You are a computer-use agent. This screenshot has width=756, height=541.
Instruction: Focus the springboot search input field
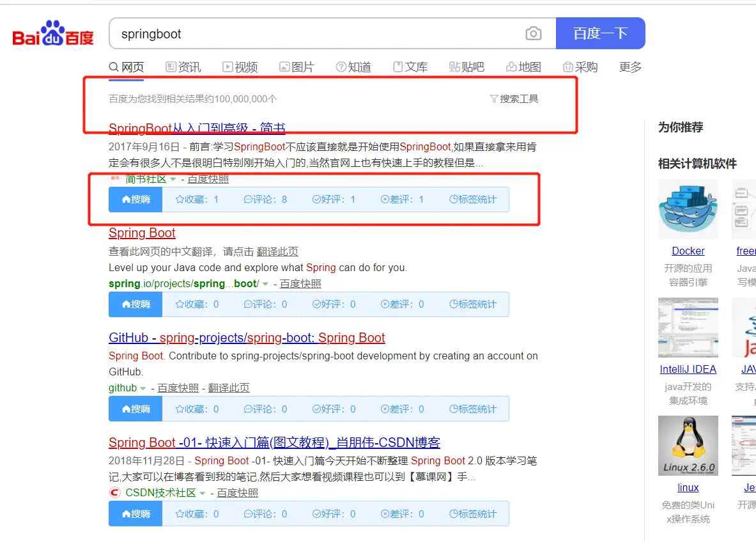click(318, 33)
